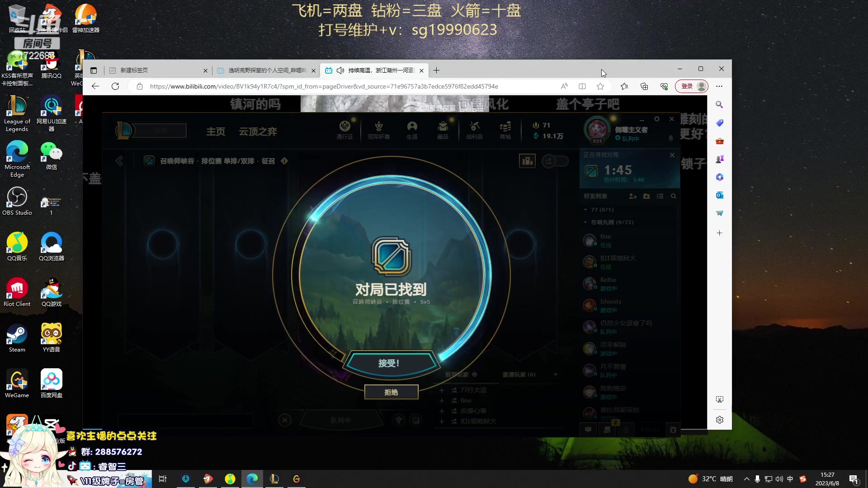Open the 冠军杯赛 clash icon
This screenshot has height=488, width=868.
click(x=379, y=130)
